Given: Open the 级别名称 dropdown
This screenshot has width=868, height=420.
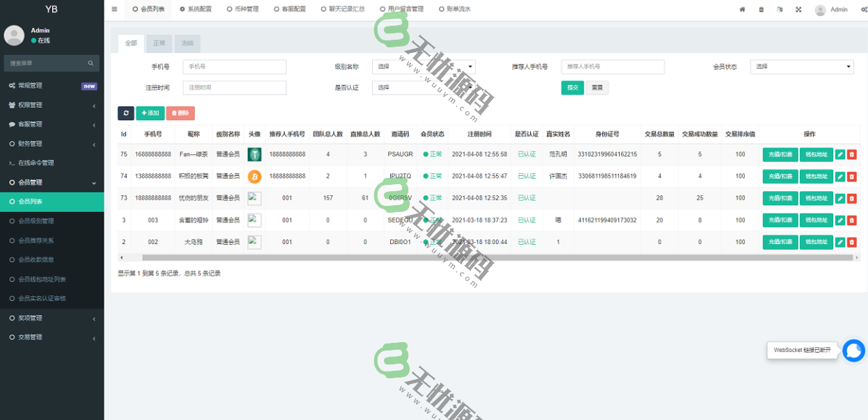Looking at the screenshot, I should tap(424, 67).
